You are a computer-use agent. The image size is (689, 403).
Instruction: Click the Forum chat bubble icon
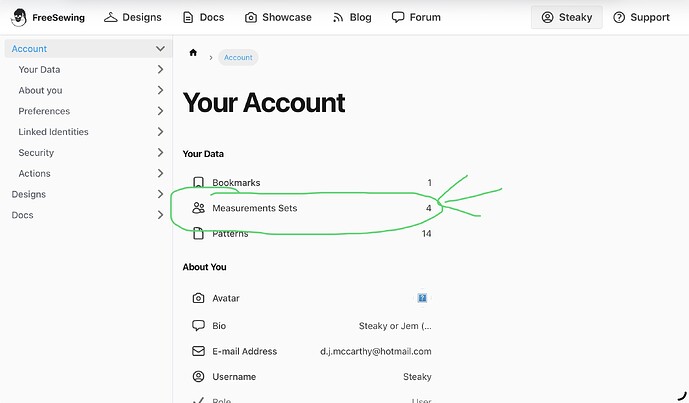[398, 18]
